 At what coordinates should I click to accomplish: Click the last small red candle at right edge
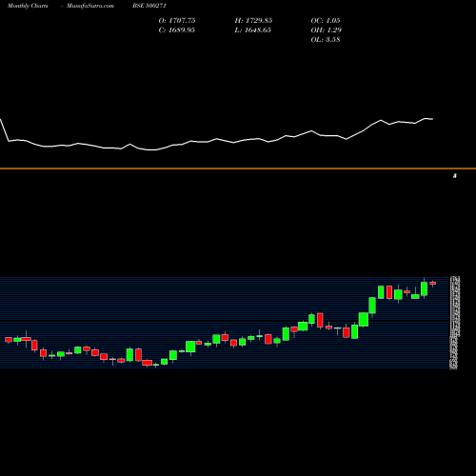pyautogui.click(x=433, y=283)
